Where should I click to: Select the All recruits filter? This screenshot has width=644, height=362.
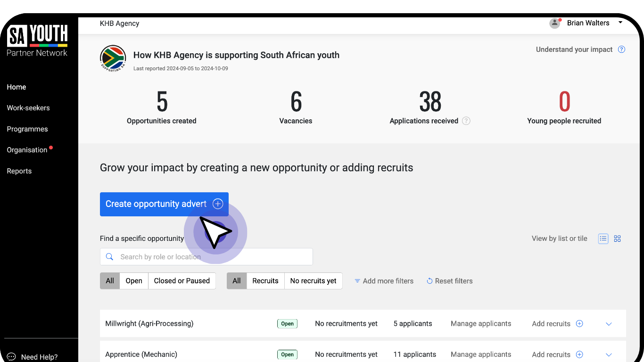pos(237,281)
